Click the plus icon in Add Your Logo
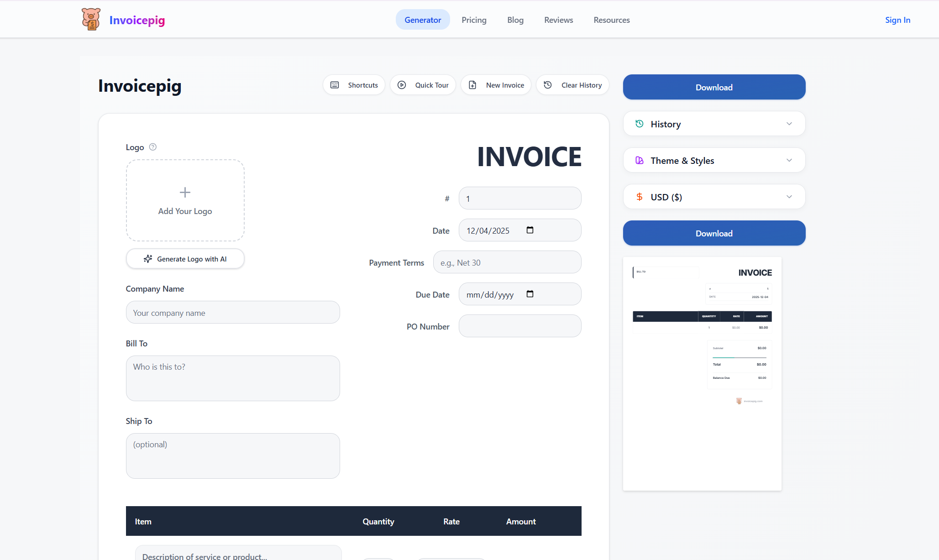The image size is (939, 560). (x=185, y=192)
